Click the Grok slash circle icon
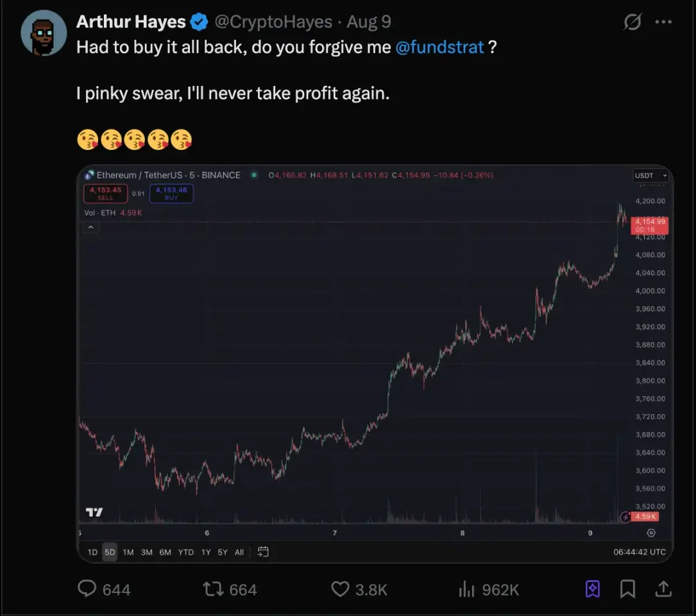Screen dimensions: 696x616 [632, 22]
